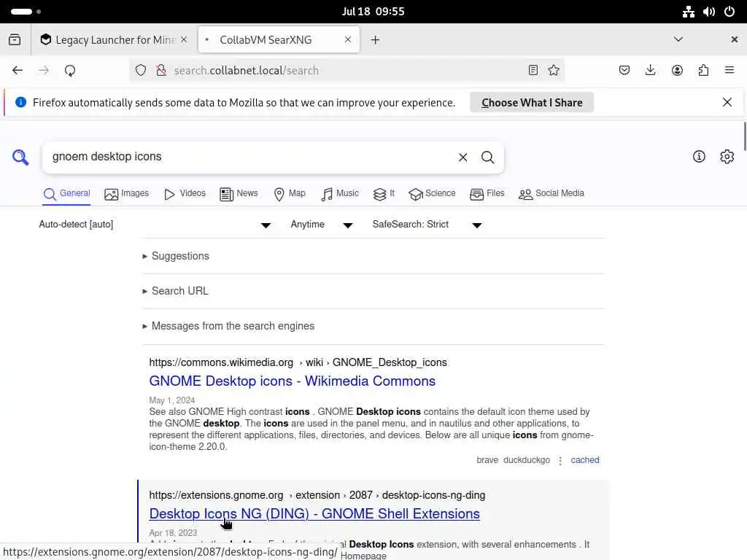
Task: Open SearXNG preferences gear icon
Action: (727, 157)
